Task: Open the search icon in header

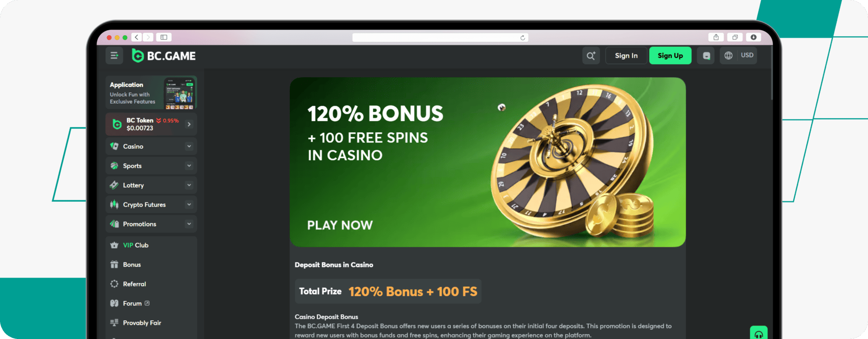Action: point(591,56)
